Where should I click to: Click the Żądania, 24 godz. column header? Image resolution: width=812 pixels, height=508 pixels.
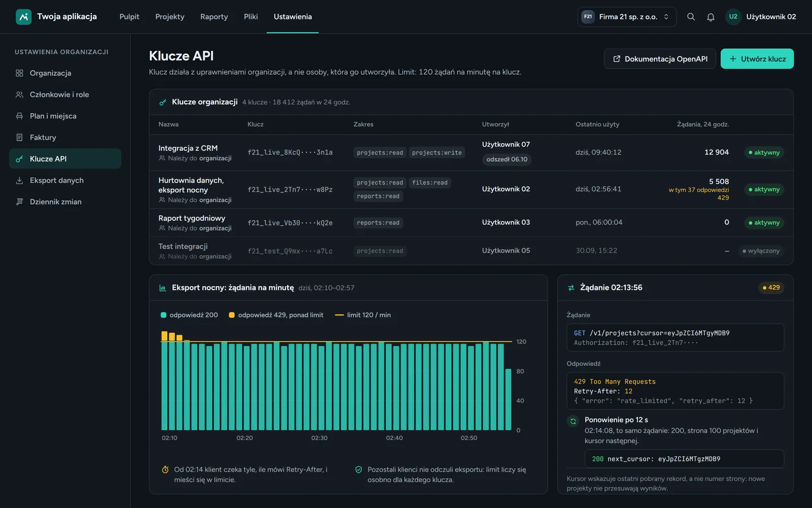703,124
